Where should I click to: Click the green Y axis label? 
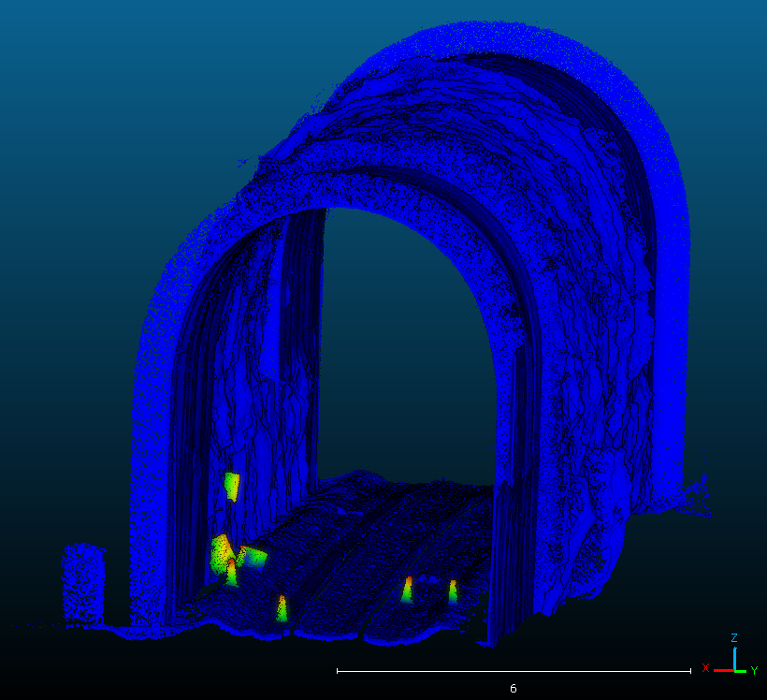pos(754,670)
